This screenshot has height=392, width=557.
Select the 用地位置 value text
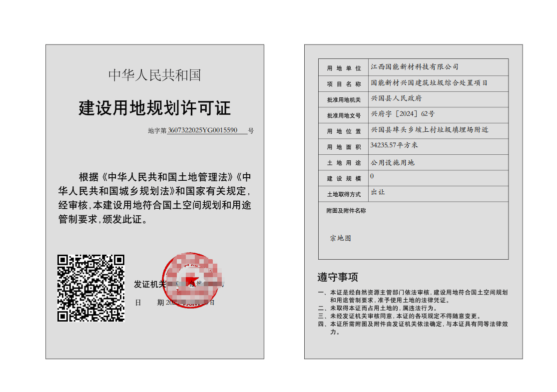click(429, 130)
